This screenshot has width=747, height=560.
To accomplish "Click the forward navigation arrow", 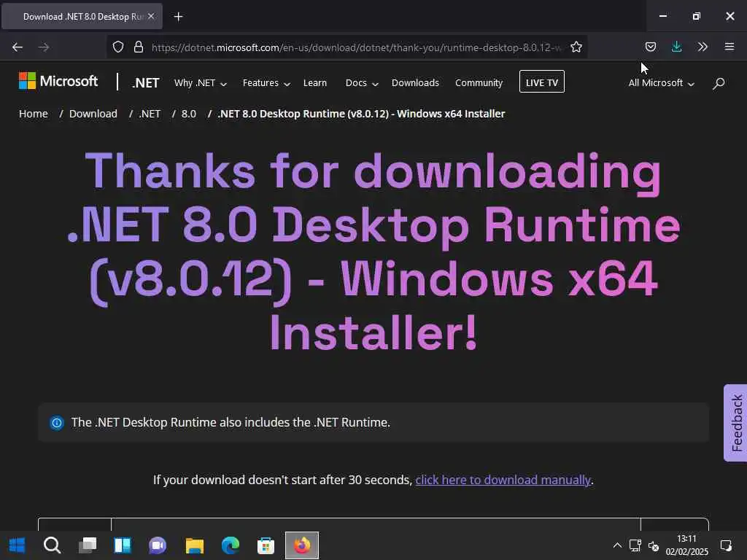I will tap(44, 47).
